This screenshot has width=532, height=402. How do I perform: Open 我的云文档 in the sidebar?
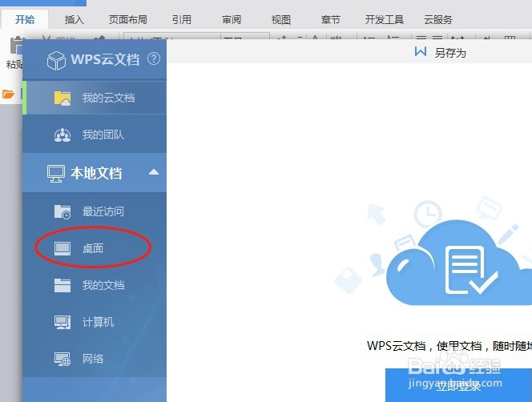pyautogui.click(x=95, y=98)
